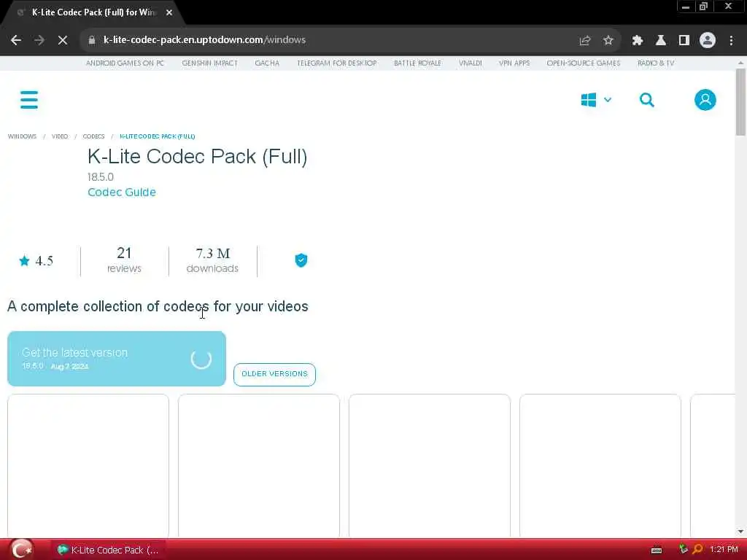Click the browser forward arrow
747x560 pixels.
(x=39, y=40)
